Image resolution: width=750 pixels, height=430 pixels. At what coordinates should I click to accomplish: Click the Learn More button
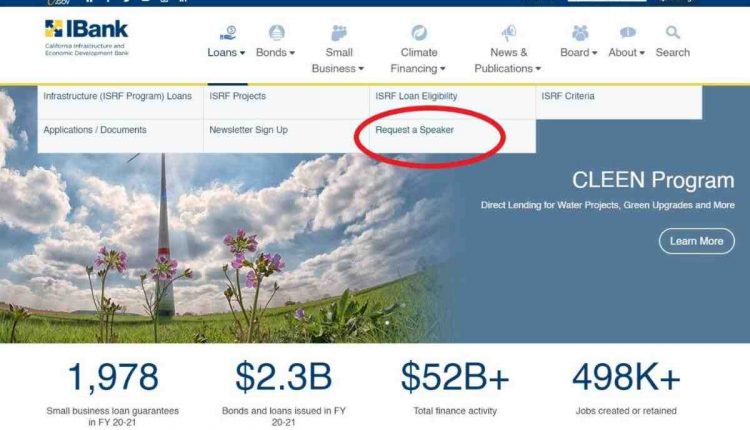(696, 241)
